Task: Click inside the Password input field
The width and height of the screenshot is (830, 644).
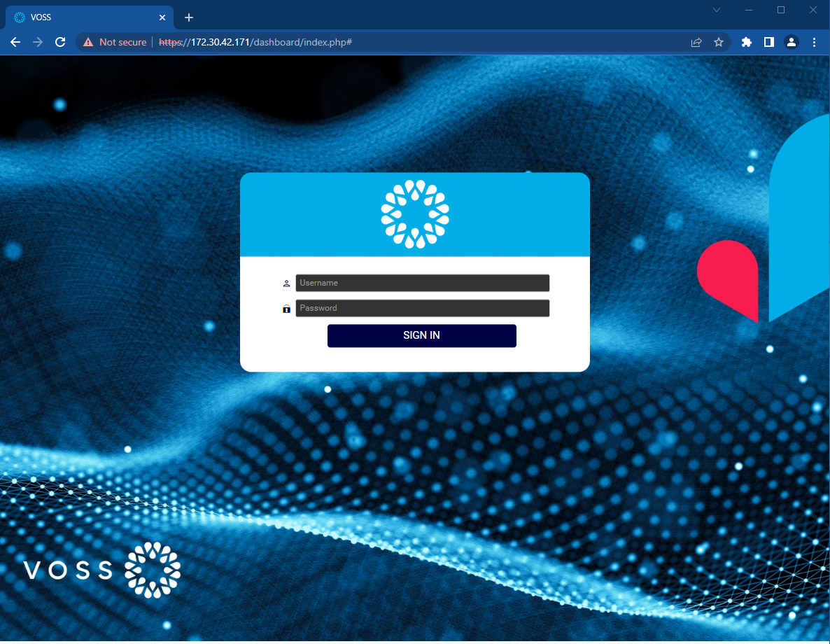Action: tap(423, 308)
